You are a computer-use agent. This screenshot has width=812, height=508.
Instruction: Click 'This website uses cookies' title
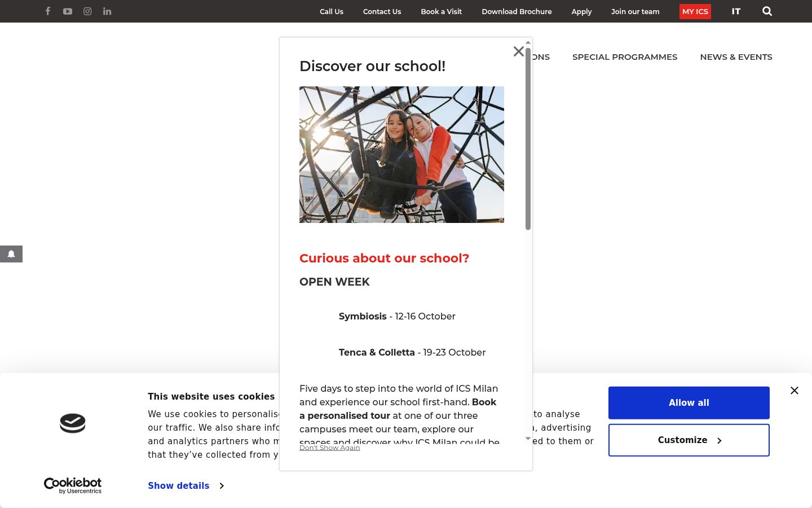pos(211,397)
